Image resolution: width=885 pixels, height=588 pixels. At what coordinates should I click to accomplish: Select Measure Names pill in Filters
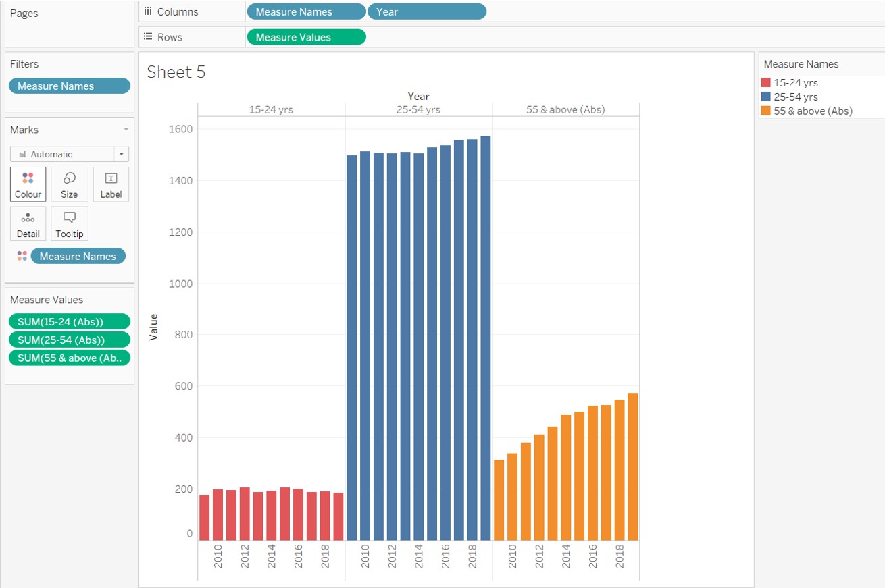pos(69,86)
